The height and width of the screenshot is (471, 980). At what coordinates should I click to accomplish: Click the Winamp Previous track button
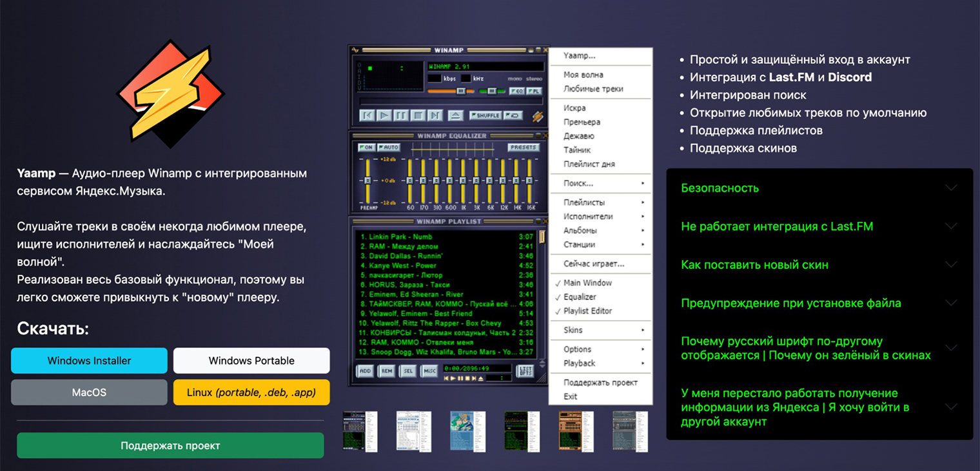[x=367, y=115]
